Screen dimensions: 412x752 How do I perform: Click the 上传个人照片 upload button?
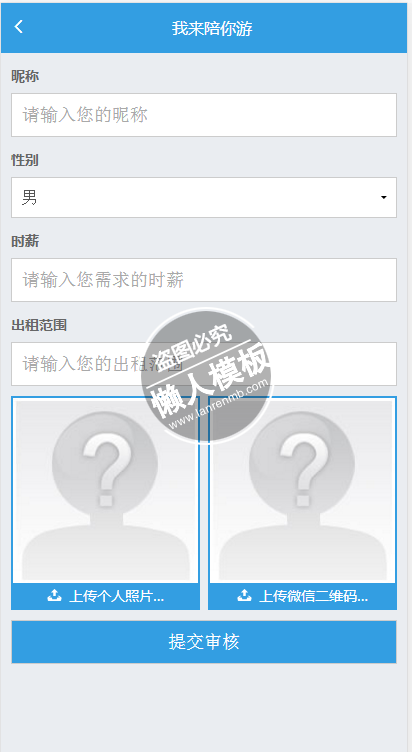point(106,596)
